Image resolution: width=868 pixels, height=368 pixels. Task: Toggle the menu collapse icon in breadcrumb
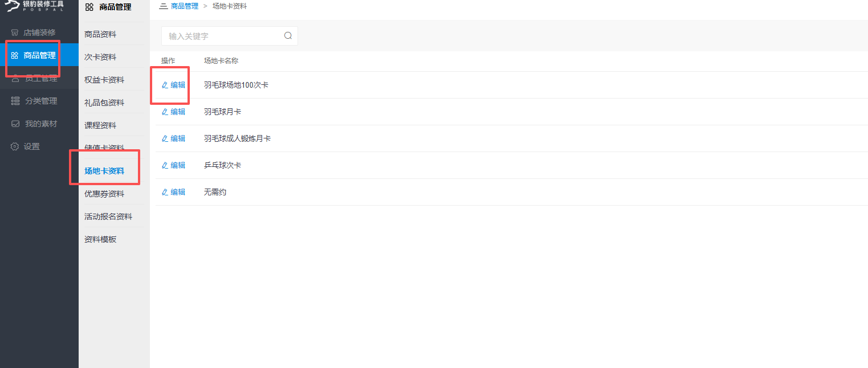click(x=163, y=6)
